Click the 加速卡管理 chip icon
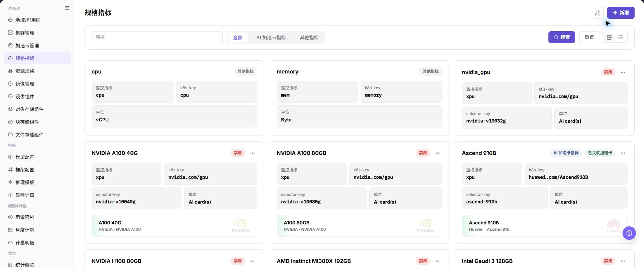This screenshot has width=644, height=268. 10,46
